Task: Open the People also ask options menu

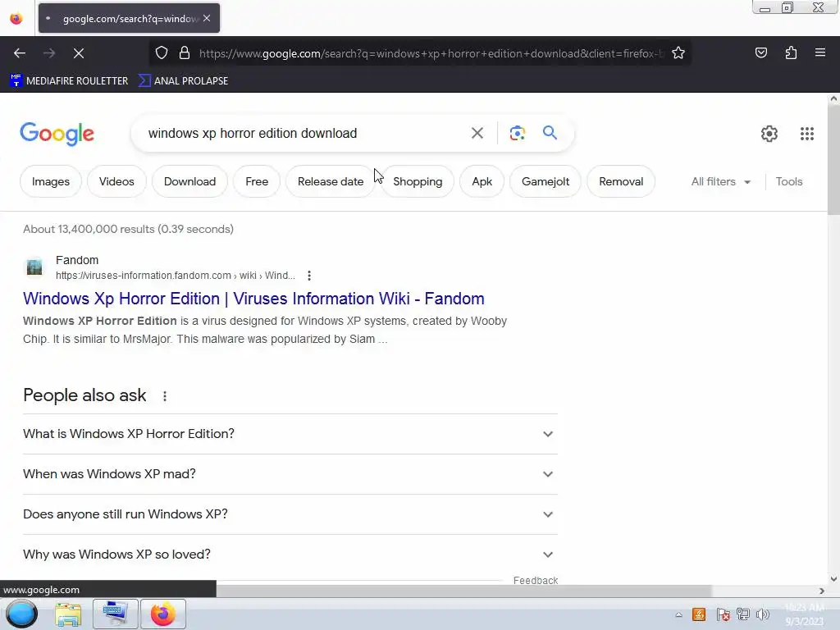Action: click(164, 396)
